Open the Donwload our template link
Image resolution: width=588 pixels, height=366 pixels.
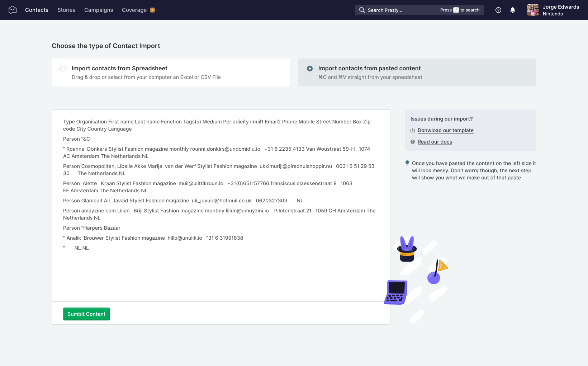[445, 130]
